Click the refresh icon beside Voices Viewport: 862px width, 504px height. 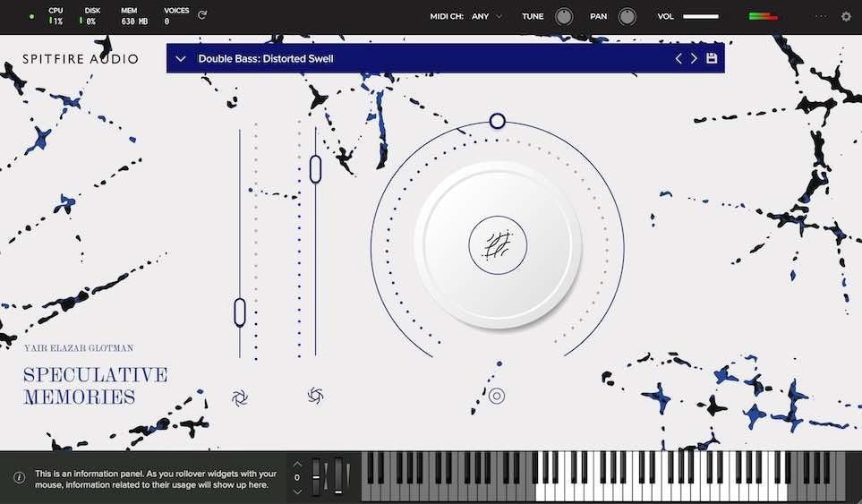pyautogui.click(x=202, y=15)
